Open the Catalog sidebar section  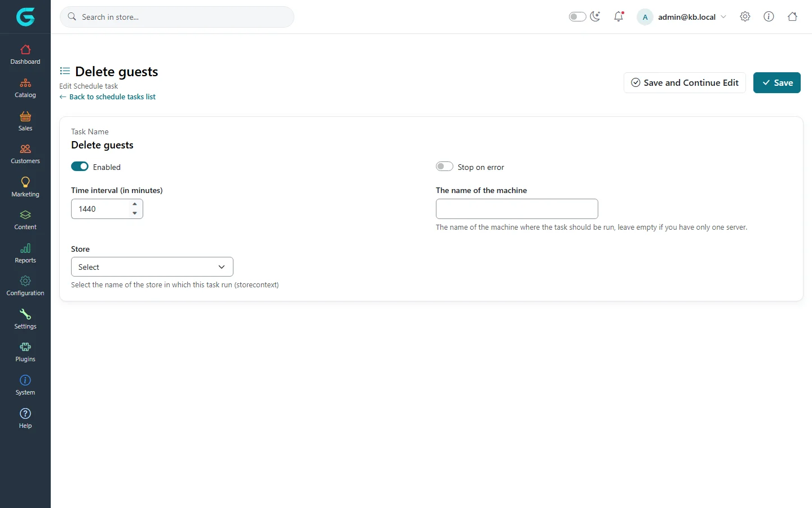click(x=25, y=88)
